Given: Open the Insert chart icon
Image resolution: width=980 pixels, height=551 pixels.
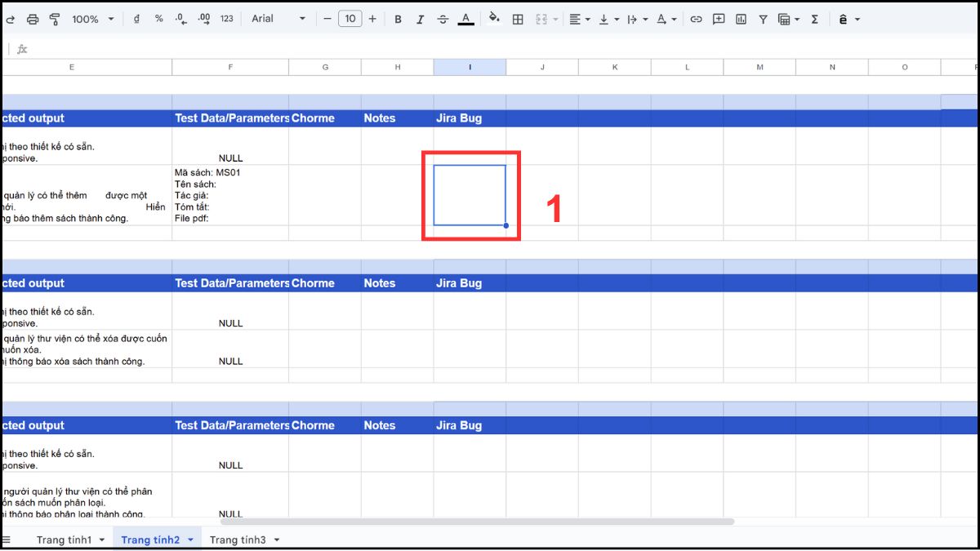Looking at the screenshot, I should click(742, 18).
